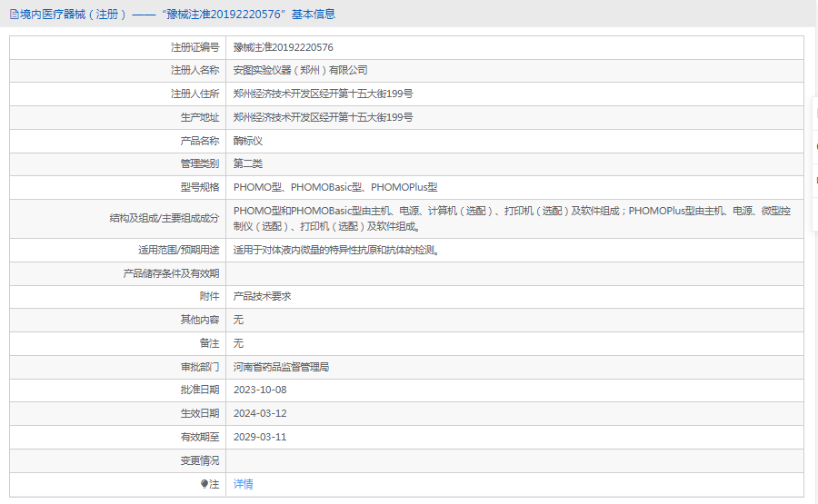818x504 pixels.
Task: Click the 产品储存条件及有效期 label
Action: (171, 273)
